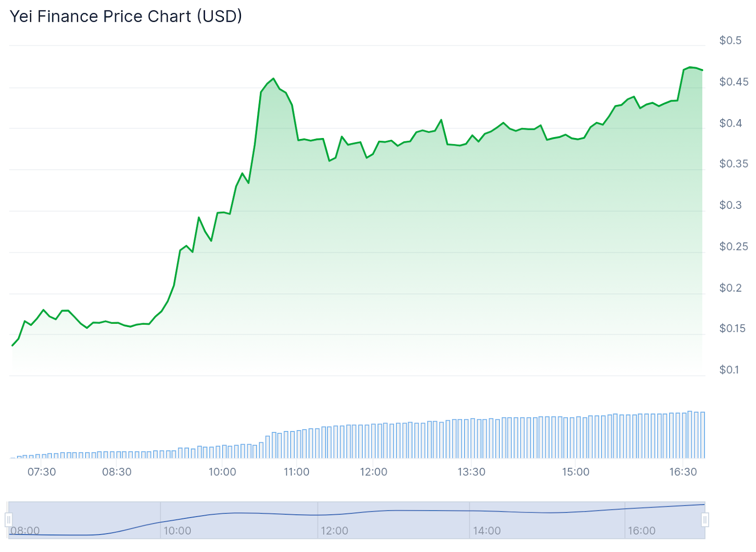Click the $0.25 price axis label
The image size is (756, 552).
[734, 247]
